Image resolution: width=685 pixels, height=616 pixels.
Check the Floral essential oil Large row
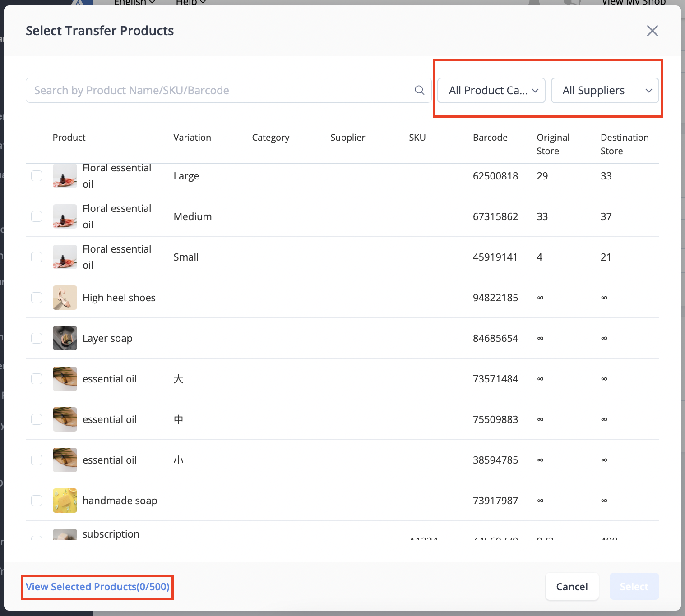point(37,176)
